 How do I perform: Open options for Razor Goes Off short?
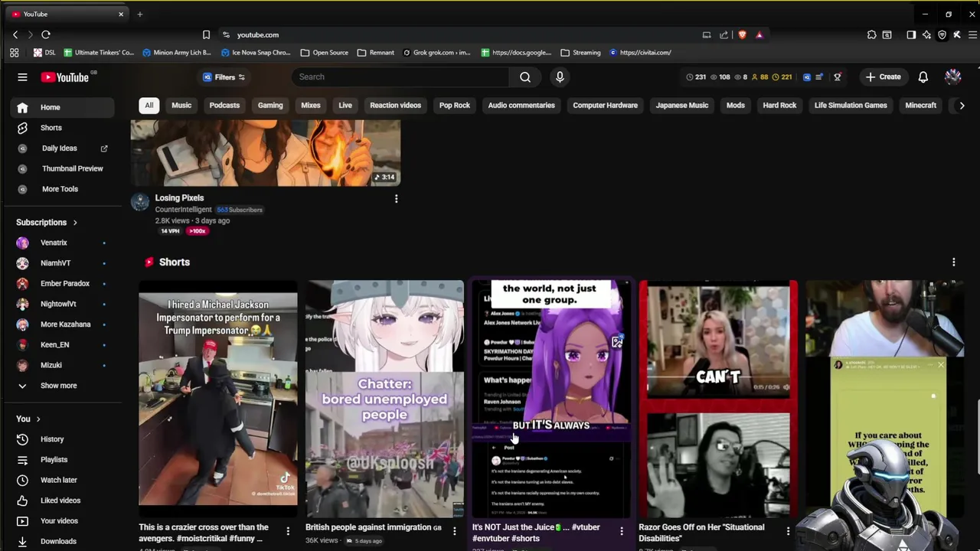coord(788,531)
